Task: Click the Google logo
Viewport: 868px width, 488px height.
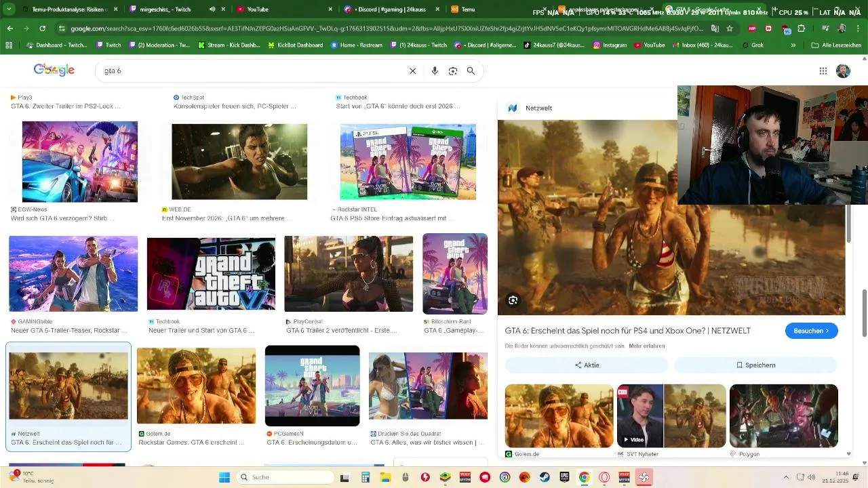Action: pyautogui.click(x=54, y=70)
